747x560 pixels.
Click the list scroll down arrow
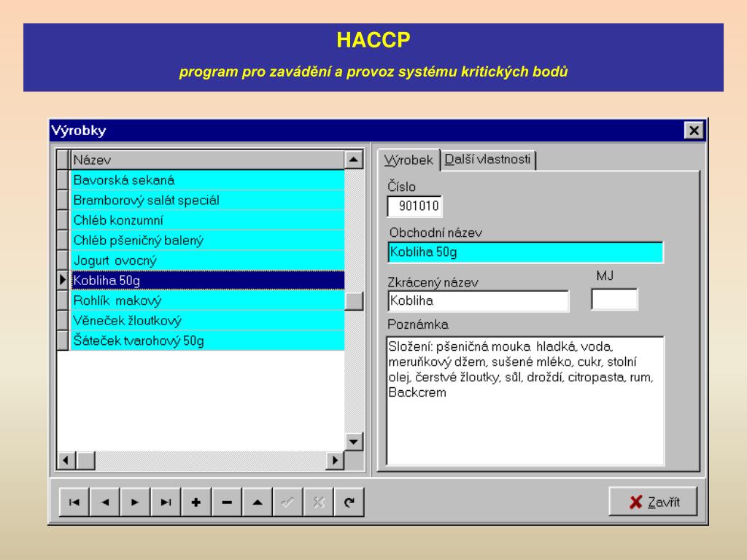pos(354,441)
